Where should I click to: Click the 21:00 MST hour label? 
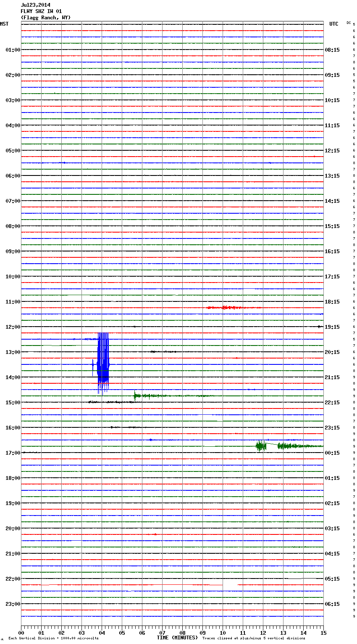(13, 554)
